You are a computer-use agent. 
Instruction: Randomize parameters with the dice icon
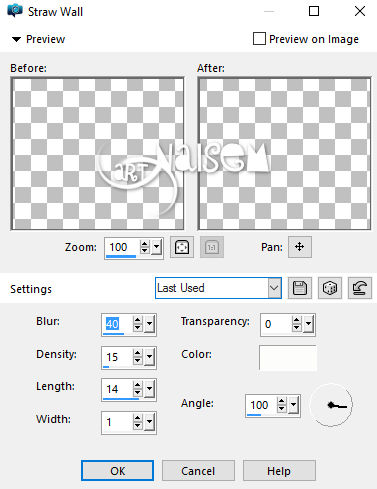pos(330,288)
